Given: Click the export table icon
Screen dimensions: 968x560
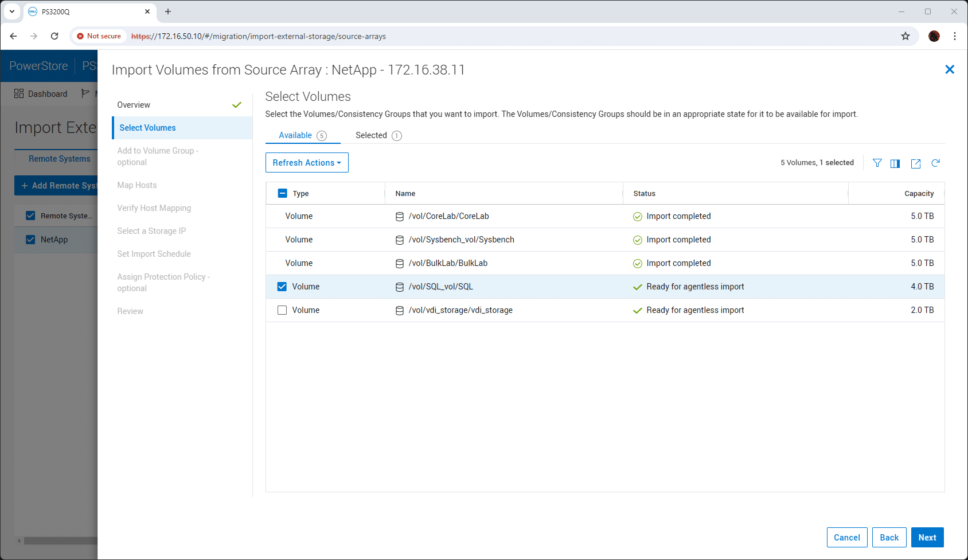Looking at the screenshot, I should coord(916,163).
